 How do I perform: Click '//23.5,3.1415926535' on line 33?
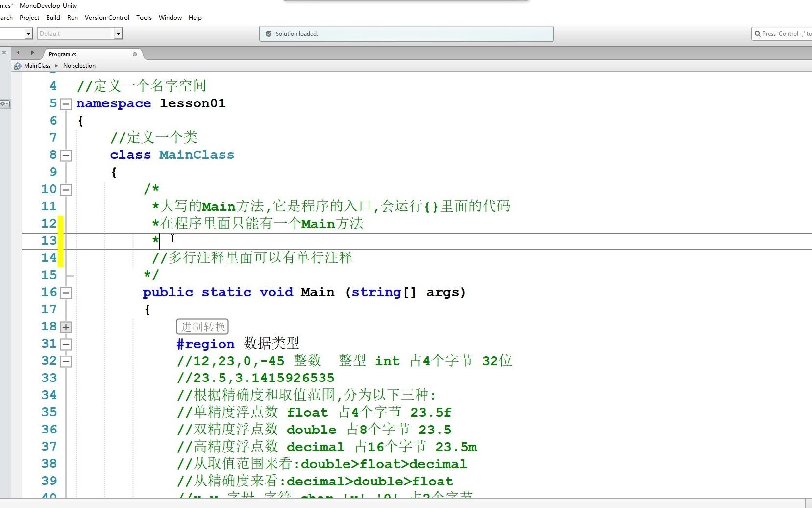(x=255, y=378)
